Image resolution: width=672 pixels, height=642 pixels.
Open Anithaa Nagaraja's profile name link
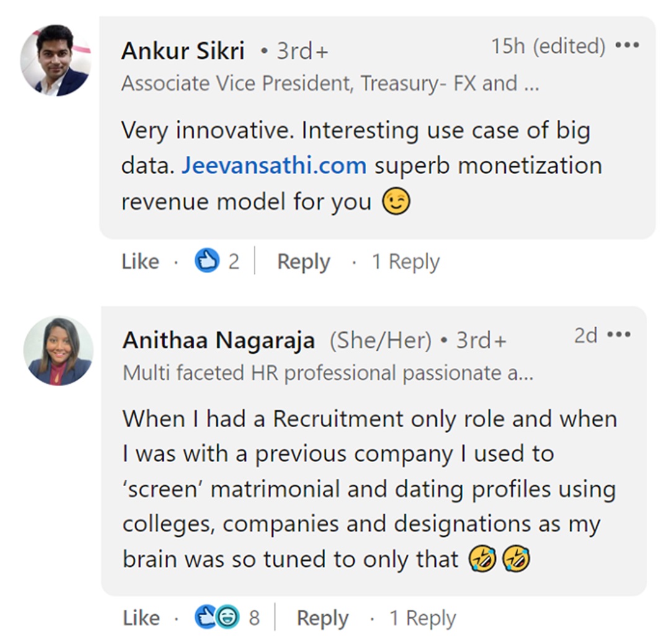(x=218, y=340)
